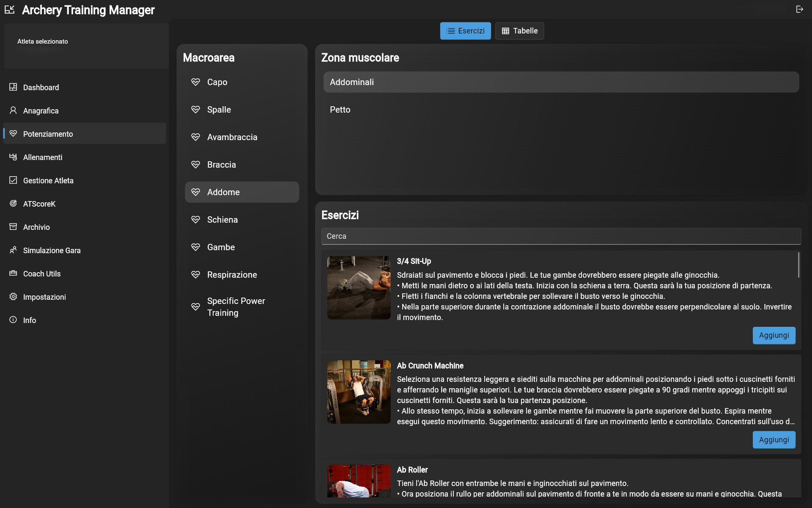Click the heart icon beside Gambe
This screenshot has width=812, height=508.
pos(195,247)
